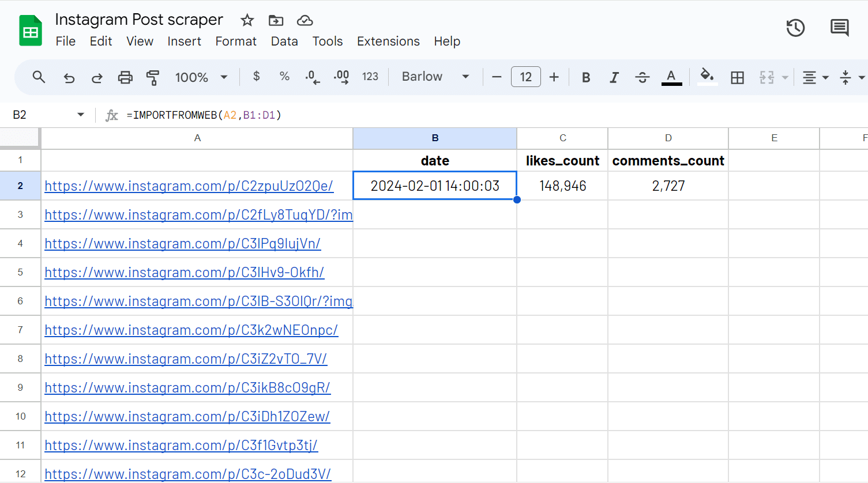Image resolution: width=868 pixels, height=483 pixels.
Task: Open the search magnifier tool
Action: (x=39, y=77)
